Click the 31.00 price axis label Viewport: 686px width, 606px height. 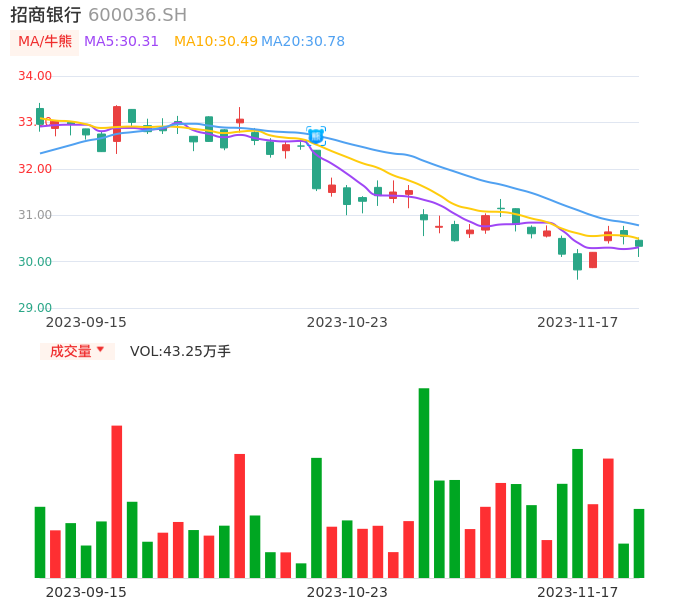coord(35,215)
